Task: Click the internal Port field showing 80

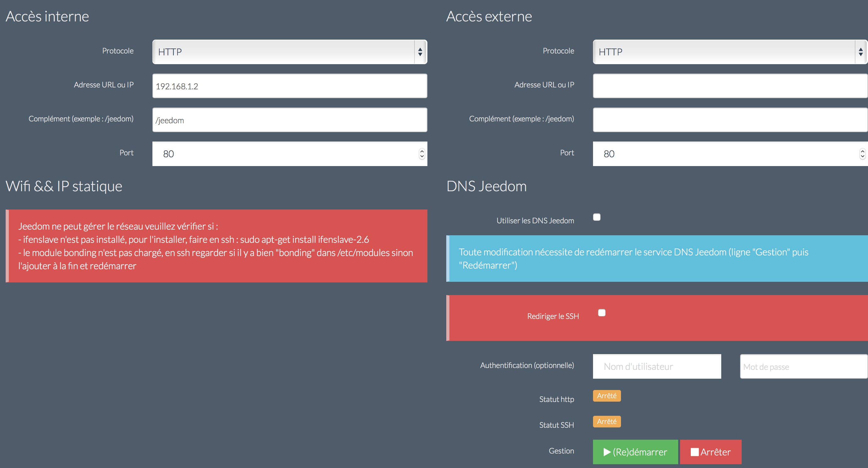Action: (x=289, y=154)
